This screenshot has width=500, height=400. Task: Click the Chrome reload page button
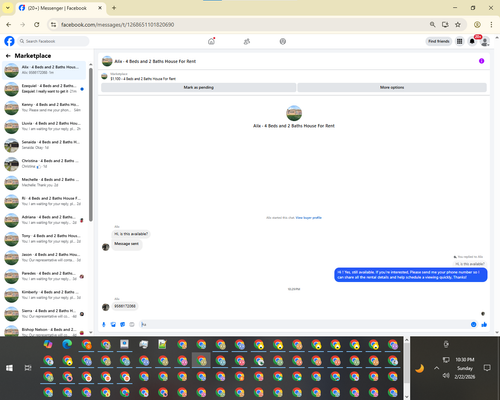tap(37, 24)
